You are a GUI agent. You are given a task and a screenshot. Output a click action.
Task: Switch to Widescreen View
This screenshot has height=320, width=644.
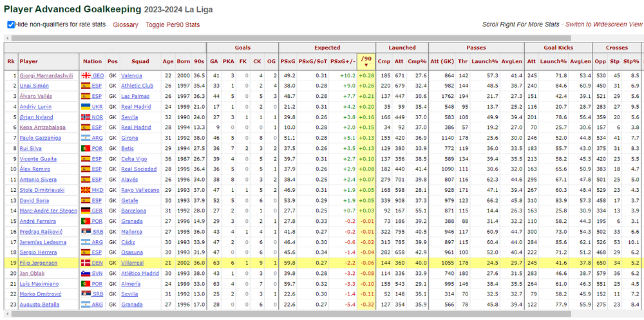pyautogui.click(x=604, y=24)
